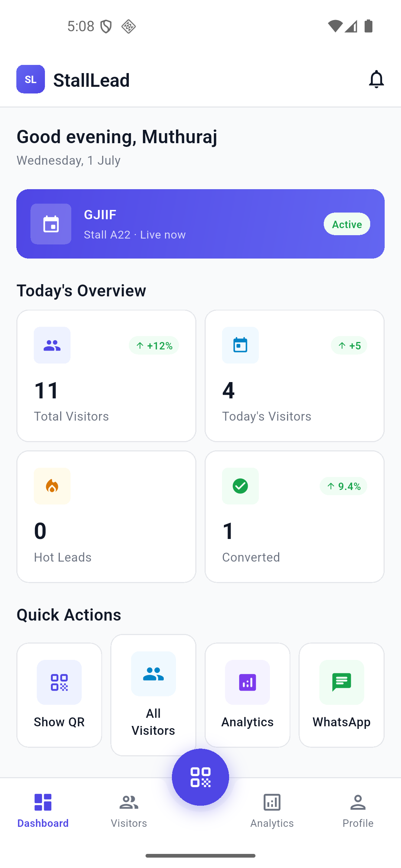This screenshot has height=868, width=401.
Task: Open notifications bell icon
Action: click(x=376, y=79)
